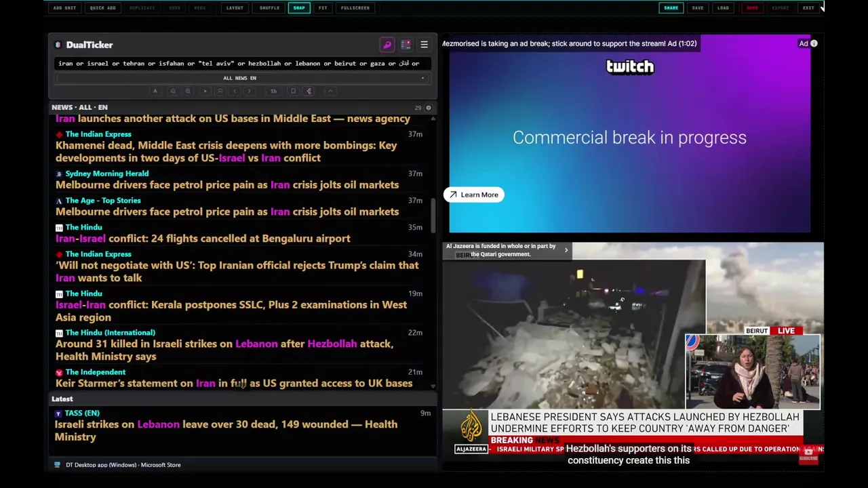Click the bookmark icon in ticker toolbar

coord(293,91)
